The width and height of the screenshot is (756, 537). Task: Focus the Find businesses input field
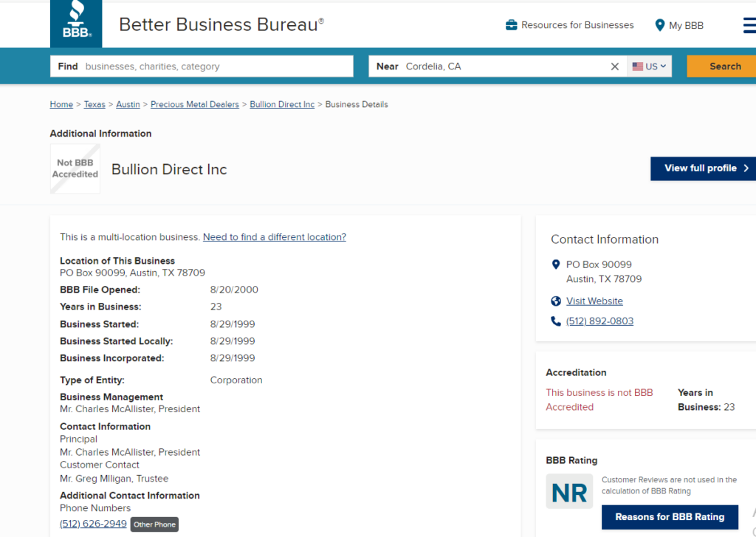[202, 66]
